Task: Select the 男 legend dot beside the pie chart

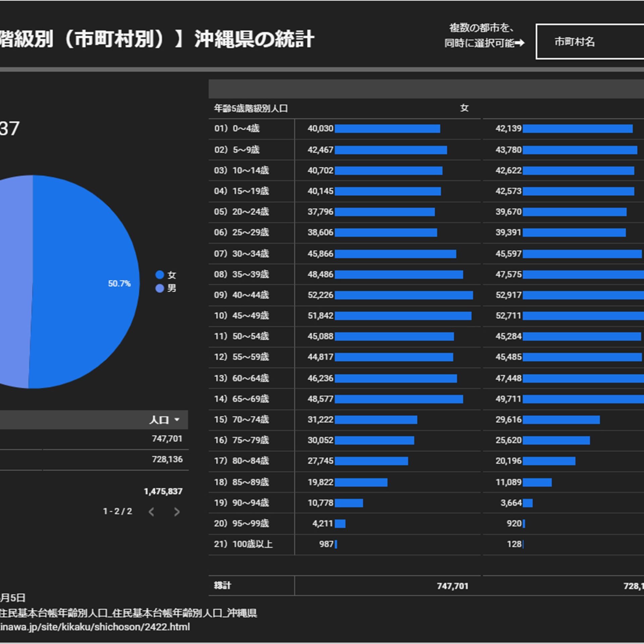Action: point(160,289)
